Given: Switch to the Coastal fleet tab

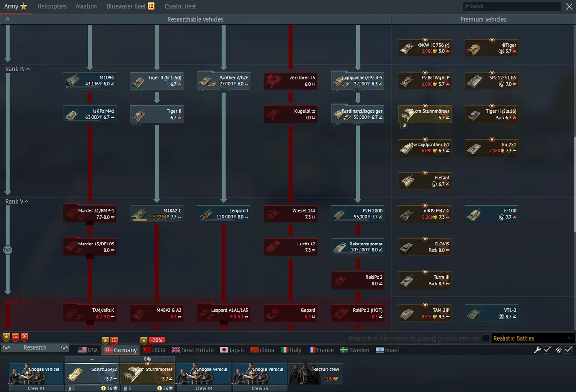Looking at the screenshot, I should pos(180,6).
